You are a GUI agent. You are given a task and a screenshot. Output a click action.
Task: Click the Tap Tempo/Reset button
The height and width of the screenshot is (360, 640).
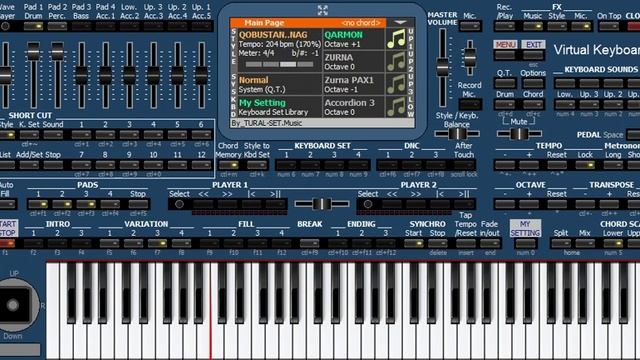click(466, 243)
